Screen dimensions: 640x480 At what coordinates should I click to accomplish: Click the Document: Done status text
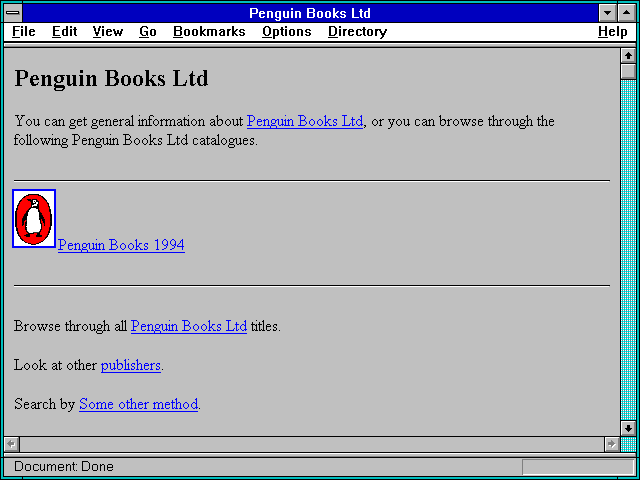pyautogui.click(x=64, y=467)
